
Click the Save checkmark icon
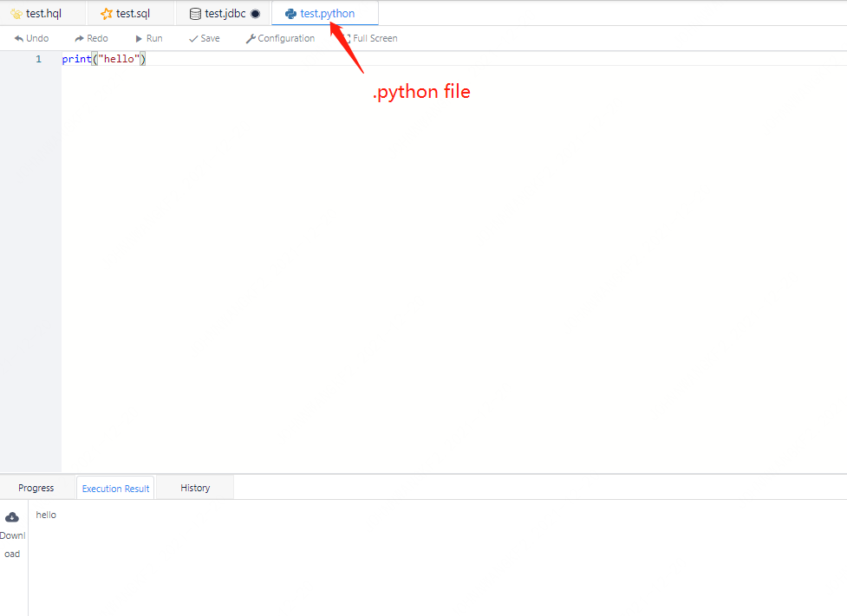point(193,39)
